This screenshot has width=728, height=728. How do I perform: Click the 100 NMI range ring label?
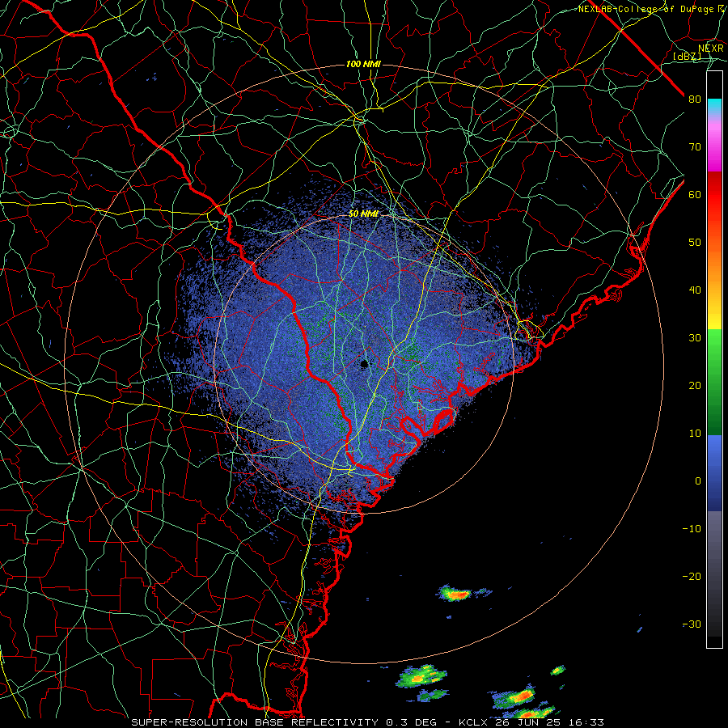point(363,64)
